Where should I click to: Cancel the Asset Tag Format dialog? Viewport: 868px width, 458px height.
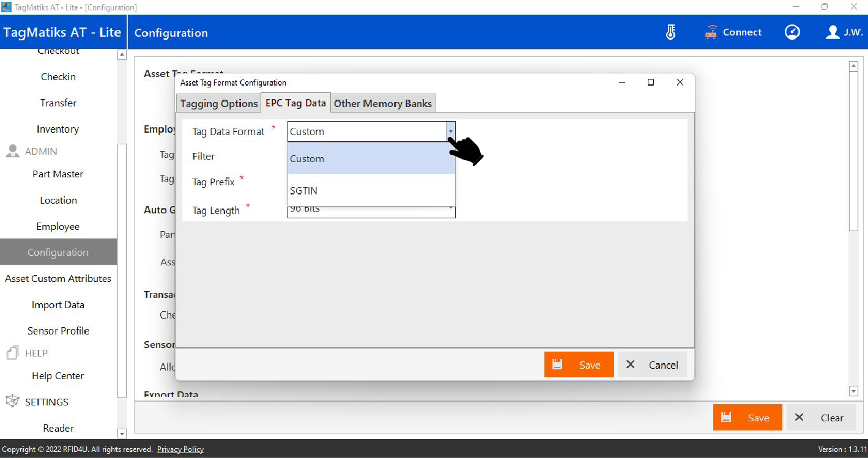point(652,364)
